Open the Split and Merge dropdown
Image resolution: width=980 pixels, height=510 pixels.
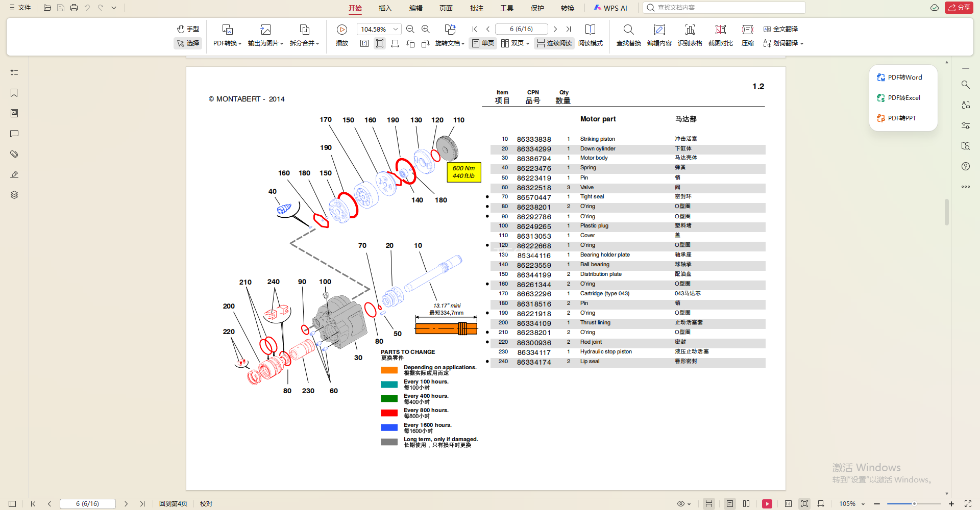(x=304, y=43)
